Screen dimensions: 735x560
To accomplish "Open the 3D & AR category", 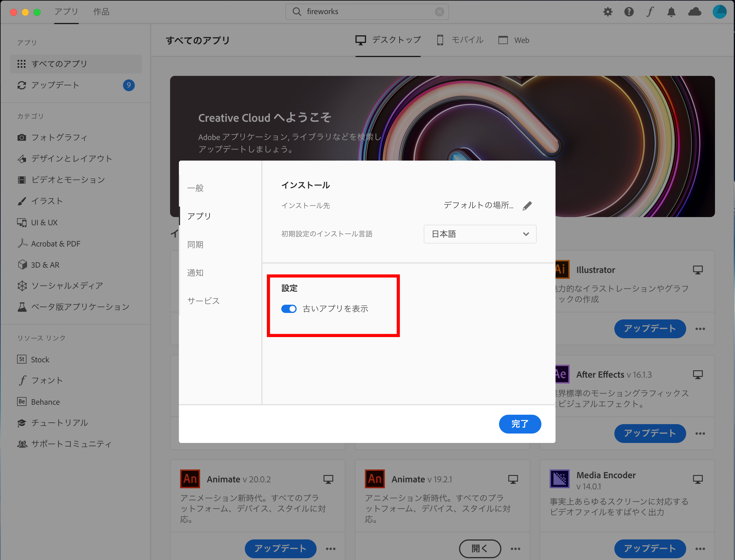I will pyautogui.click(x=38, y=265).
